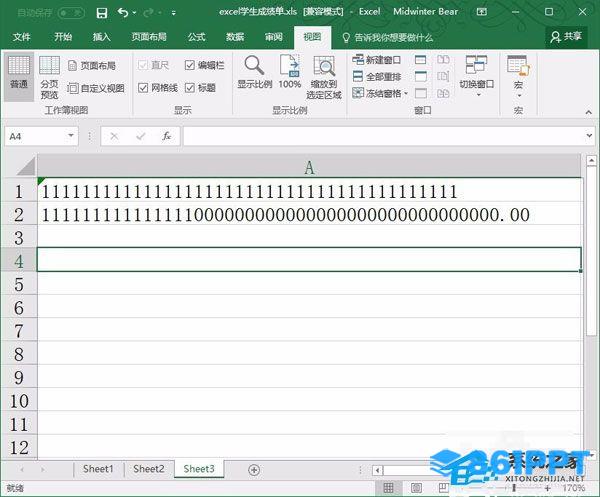Click the previous sheet navigation arrow
600x497 pixels.
point(22,469)
